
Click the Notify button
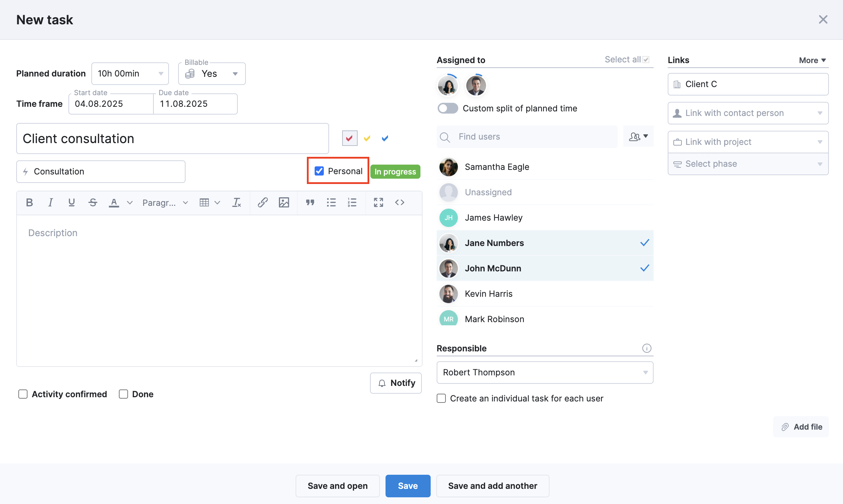pos(396,383)
